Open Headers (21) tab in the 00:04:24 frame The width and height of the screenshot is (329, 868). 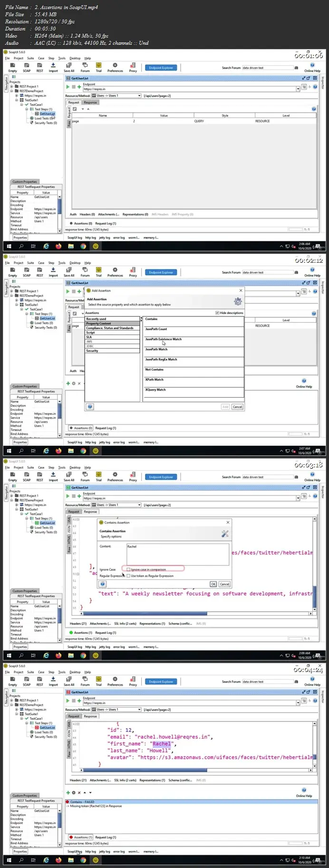(x=78, y=780)
